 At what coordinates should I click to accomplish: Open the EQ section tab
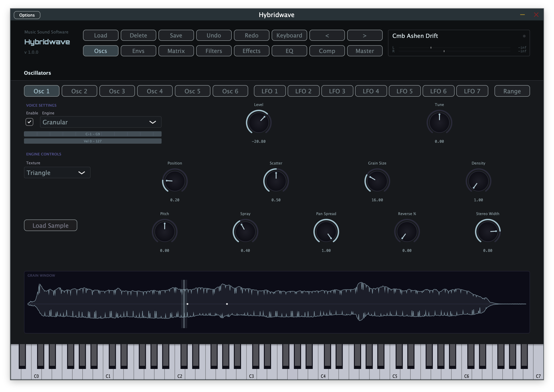pos(289,51)
